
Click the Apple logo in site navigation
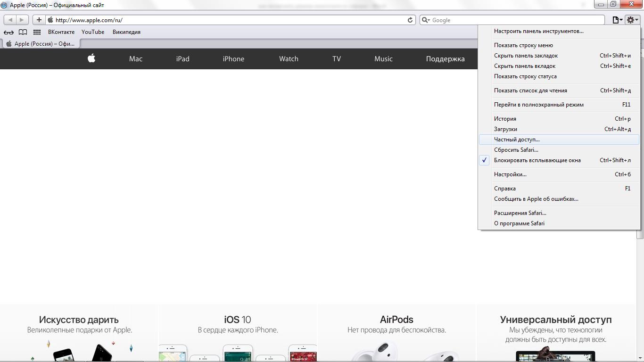point(91,58)
